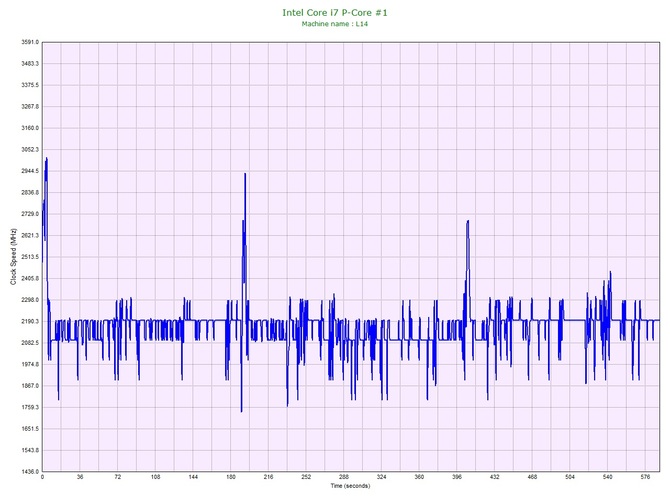Click the 504 tick label on time axis
Screen dimensions: 670x503
click(x=570, y=477)
